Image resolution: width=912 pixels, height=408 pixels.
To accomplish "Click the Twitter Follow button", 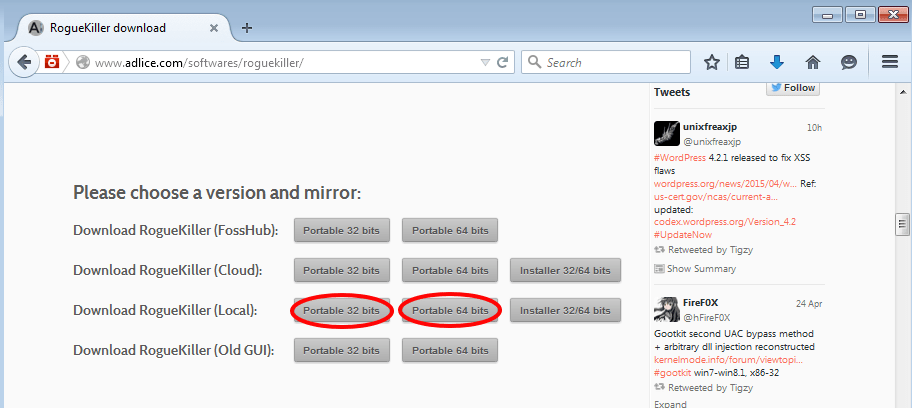I will tap(793, 88).
